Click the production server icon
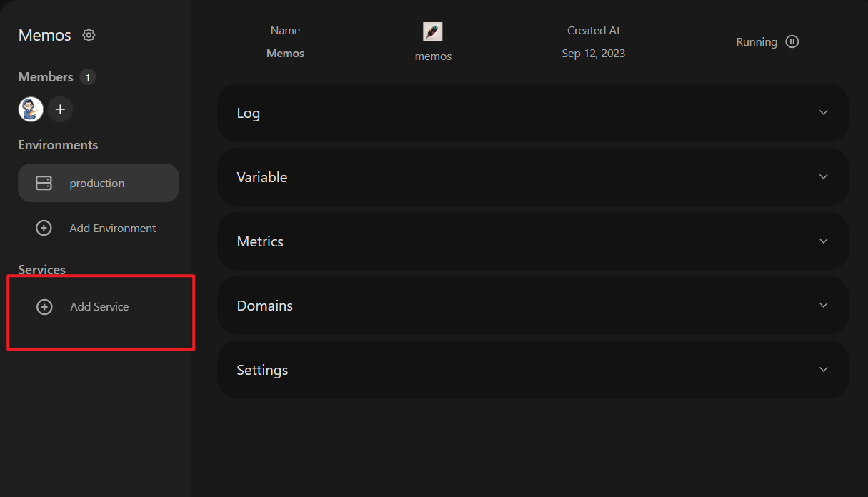 click(44, 183)
